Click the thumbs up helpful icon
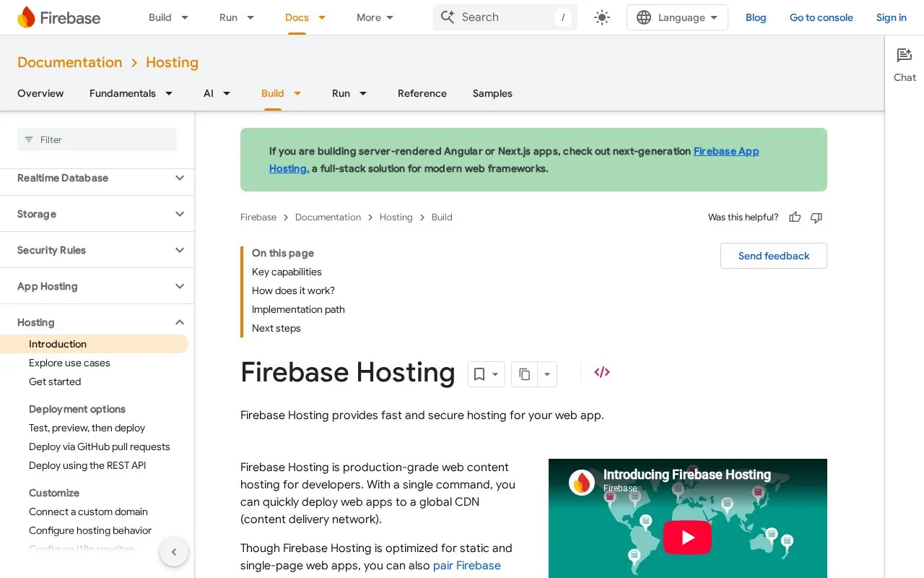 (x=795, y=217)
